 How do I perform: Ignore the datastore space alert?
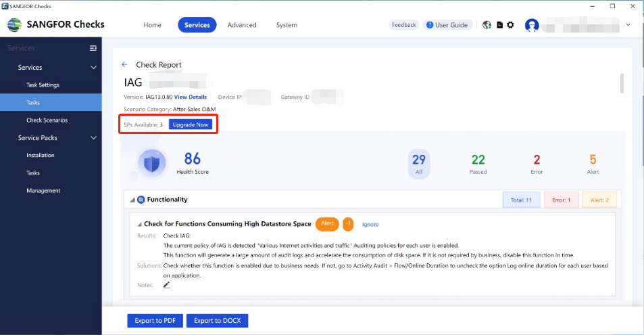tap(370, 224)
